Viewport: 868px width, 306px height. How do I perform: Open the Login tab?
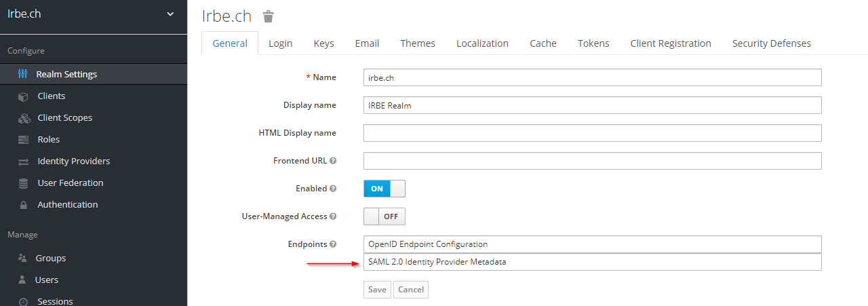click(280, 43)
